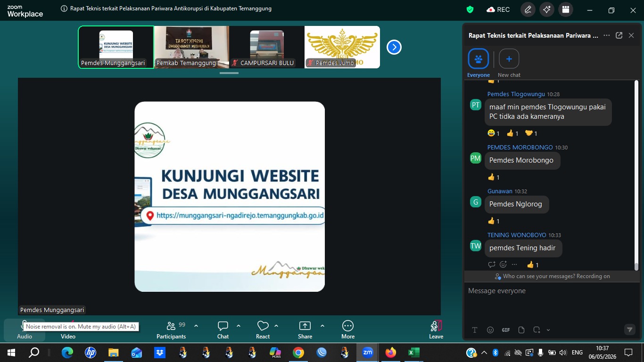Image resolution: width=644 pixels, height=362 pixels.
Task: Reply in thread to "pemdes Tening hadir"
Action: click(x=492, y=264)
